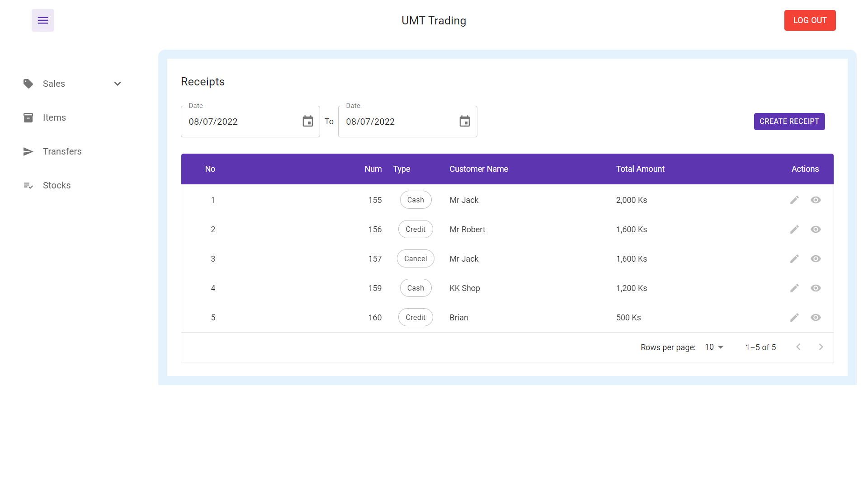Open rows per page dropdown

click(714, 347)
